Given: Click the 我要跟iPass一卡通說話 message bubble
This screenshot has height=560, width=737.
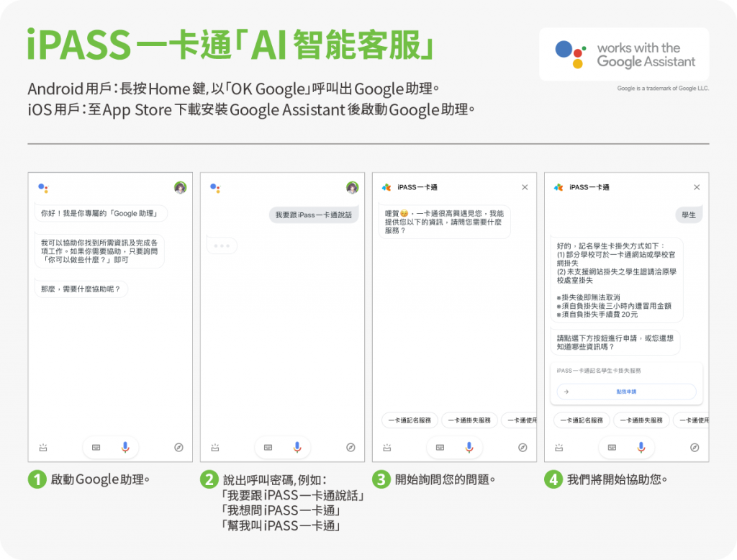Looking at the screenshot, I should [x=314, y=214].
